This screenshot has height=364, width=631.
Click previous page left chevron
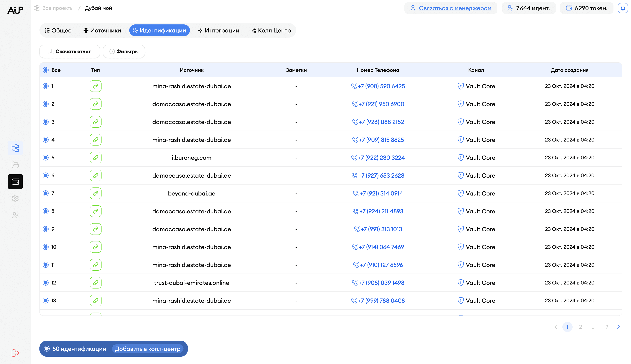click(556, 327)
